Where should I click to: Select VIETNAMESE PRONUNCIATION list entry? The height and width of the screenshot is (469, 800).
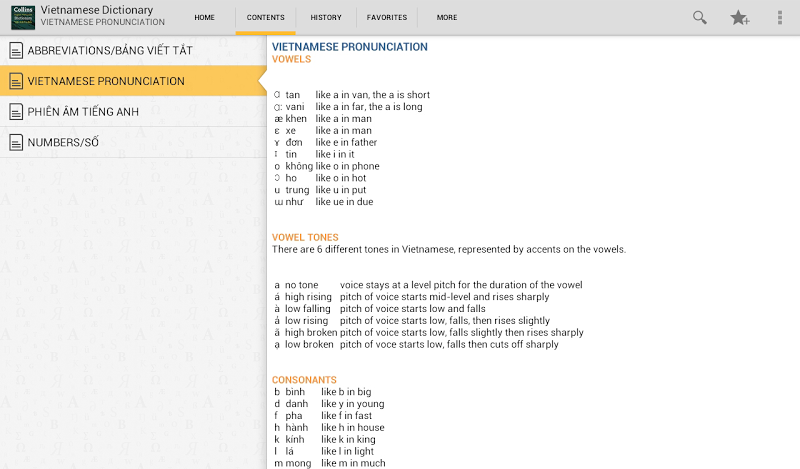(133, 81)
